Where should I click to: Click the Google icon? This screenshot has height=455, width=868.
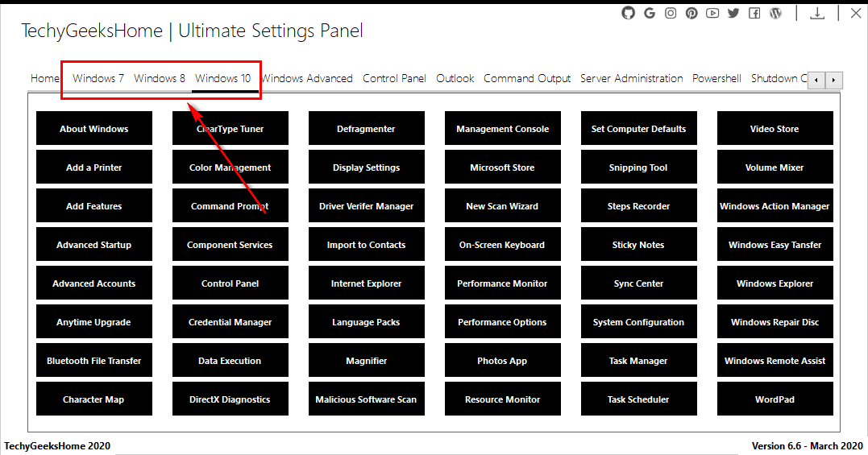[x=650, y=13]
